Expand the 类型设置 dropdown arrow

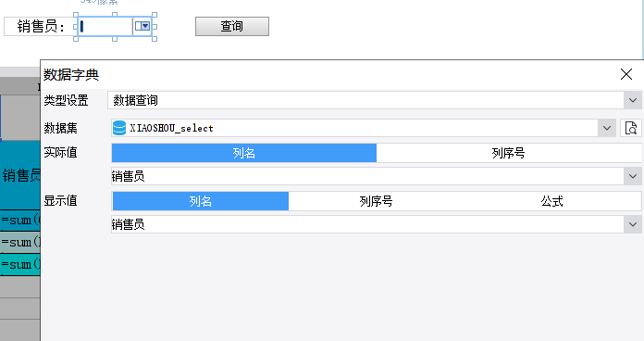click(633, 100)
